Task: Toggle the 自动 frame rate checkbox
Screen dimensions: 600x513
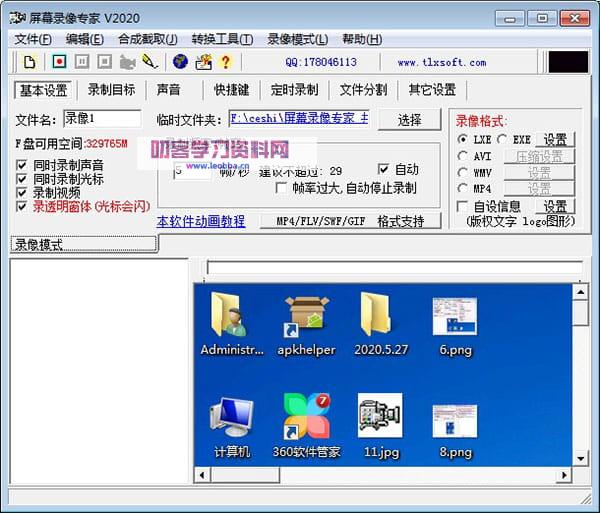Action: tap(383, 169)
